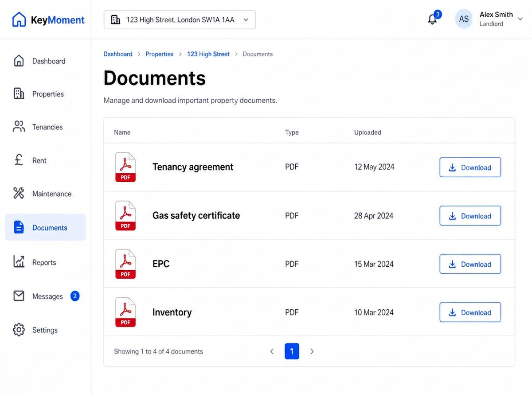
Task: Click the Messages unread badge showing 2
Action: point(75,296)
